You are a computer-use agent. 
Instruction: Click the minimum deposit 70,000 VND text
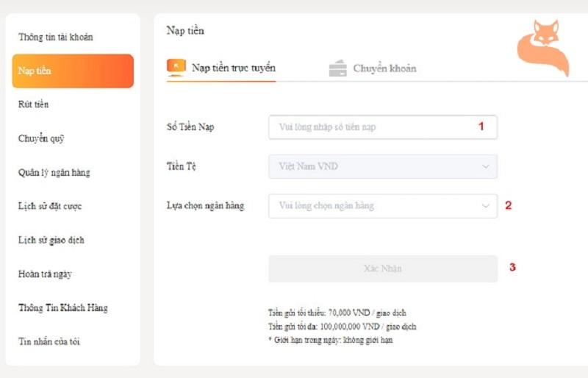(337, 313)
